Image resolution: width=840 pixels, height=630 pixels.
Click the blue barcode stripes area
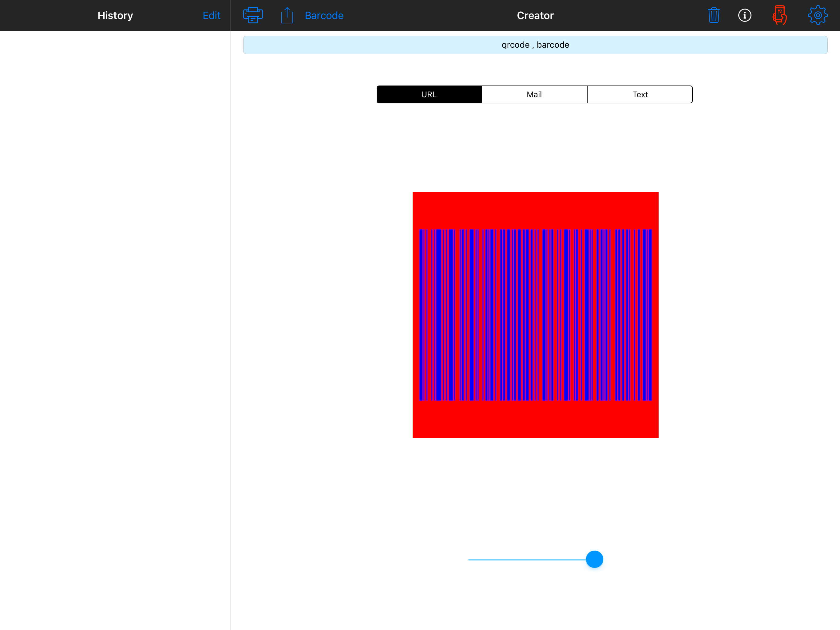[x=535, y=315]
